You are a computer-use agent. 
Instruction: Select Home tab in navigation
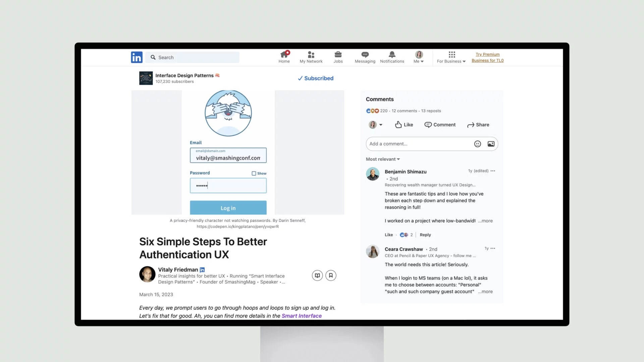[283, 57]
